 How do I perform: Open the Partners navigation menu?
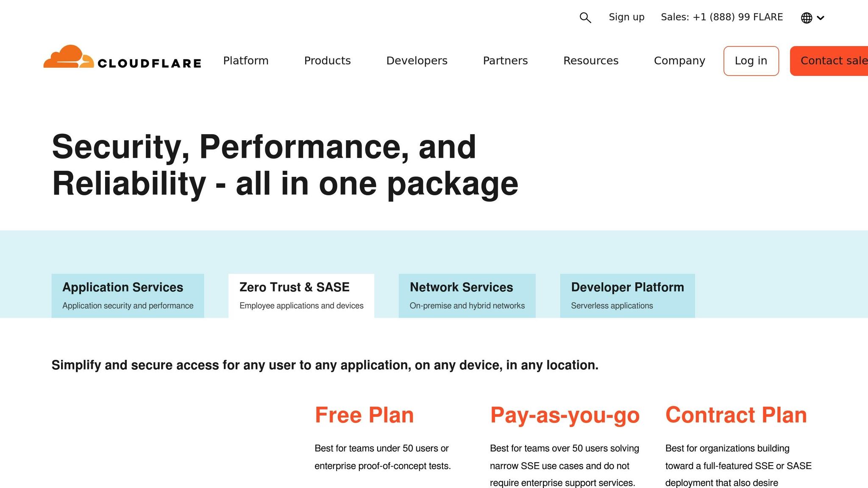click(505, 61)
